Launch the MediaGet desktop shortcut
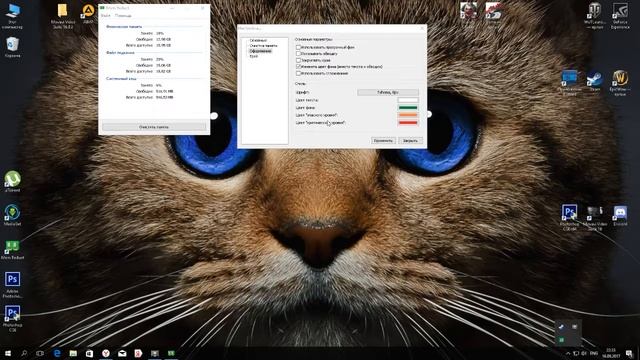Viewport: 640px width, 360px height. point(12,215)
